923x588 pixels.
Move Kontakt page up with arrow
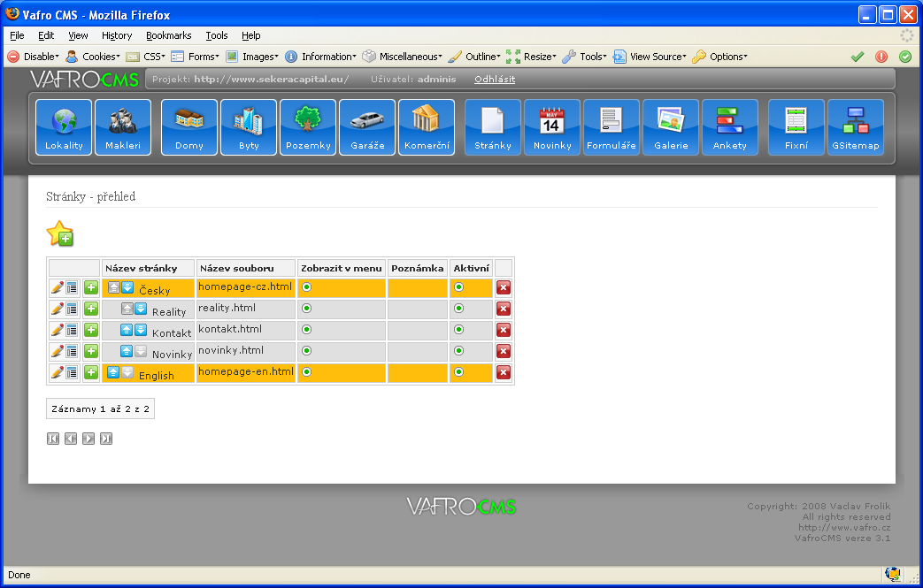coord(127,330)
